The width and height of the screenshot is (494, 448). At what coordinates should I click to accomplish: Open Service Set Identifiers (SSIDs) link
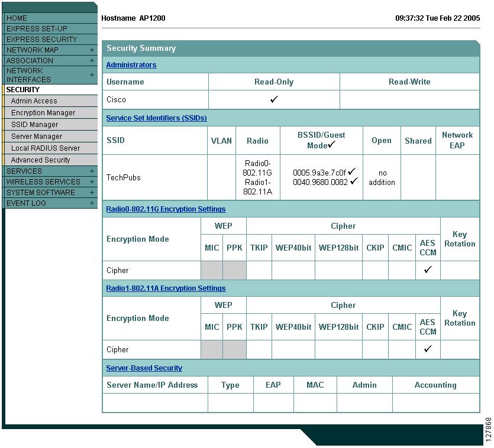click(x=156, y=118)
